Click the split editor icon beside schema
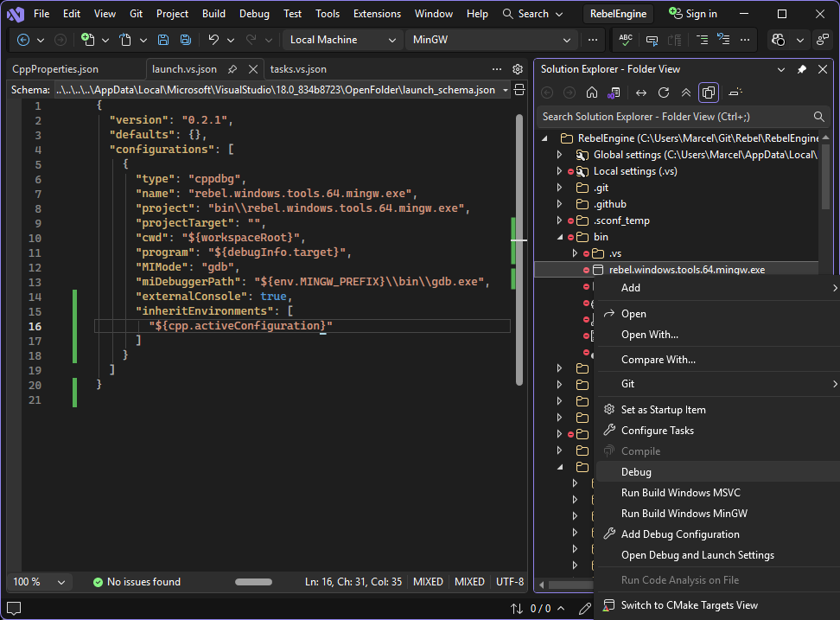The width and height of the screenshot is (840, 620). click(x=519, y=89)
